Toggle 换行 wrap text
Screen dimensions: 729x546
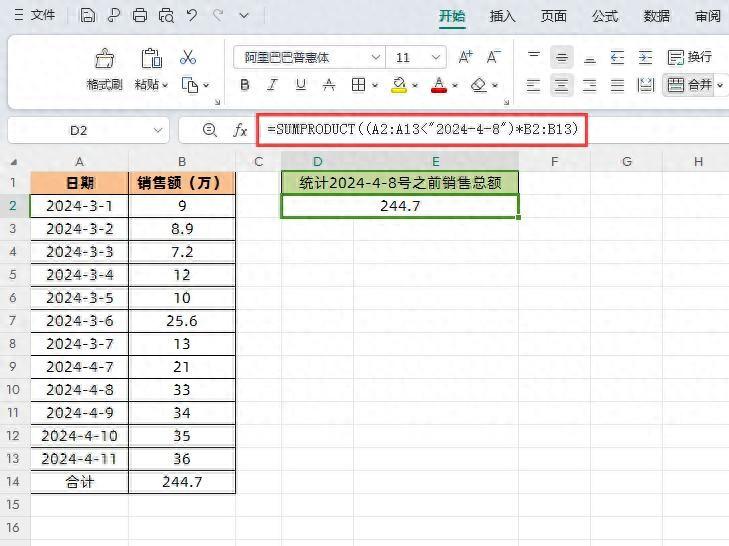tap(689, 57)
